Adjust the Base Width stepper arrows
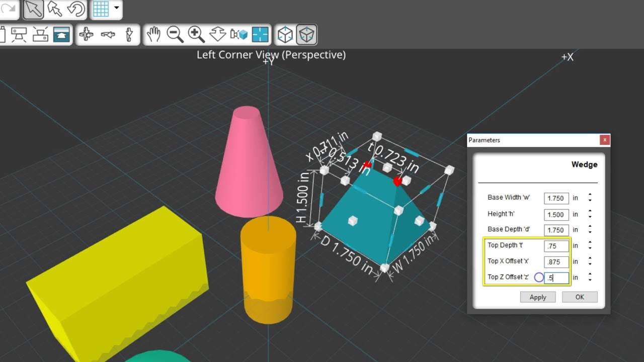Viewport: 644px width, 362px height. (590, 198)
